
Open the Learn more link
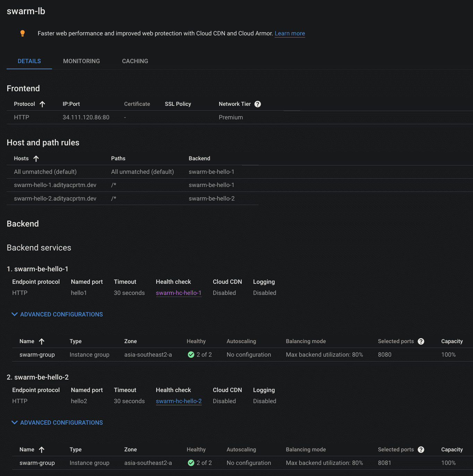(290, 33)
